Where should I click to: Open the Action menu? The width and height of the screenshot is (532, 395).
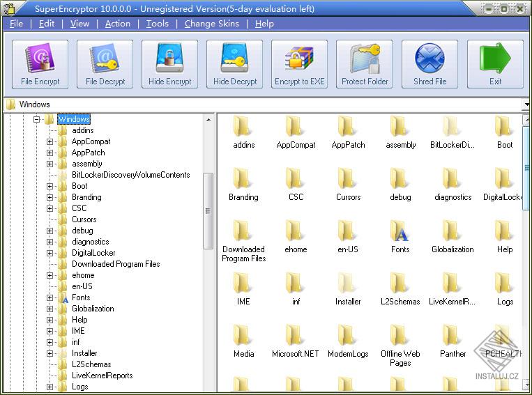[x=118, y=24]
